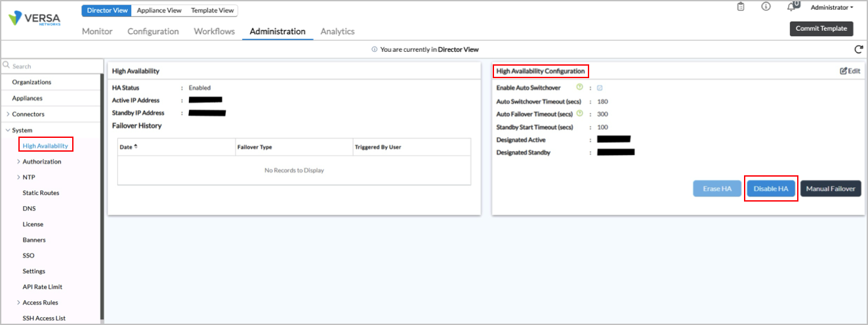The height and width of the screenshot is (325, 868).
Task: Show help for Auto Failover Timeout
Action: tap(579, 114)
